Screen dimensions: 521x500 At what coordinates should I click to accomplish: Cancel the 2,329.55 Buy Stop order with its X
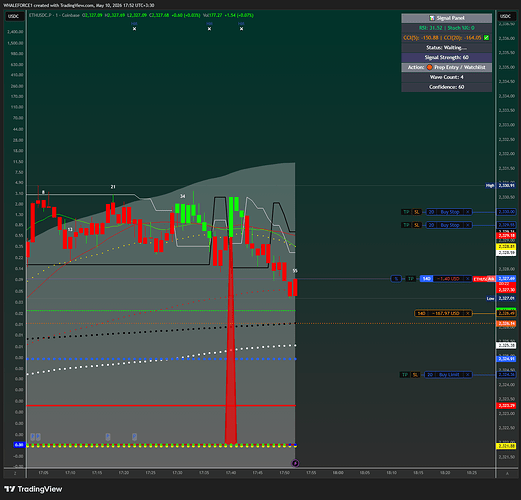[468, 225]
